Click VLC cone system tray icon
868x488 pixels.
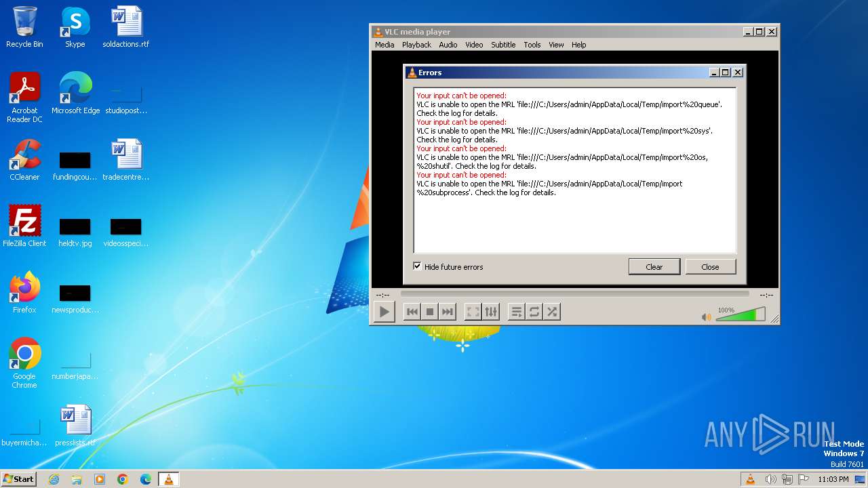pos(750,479)
